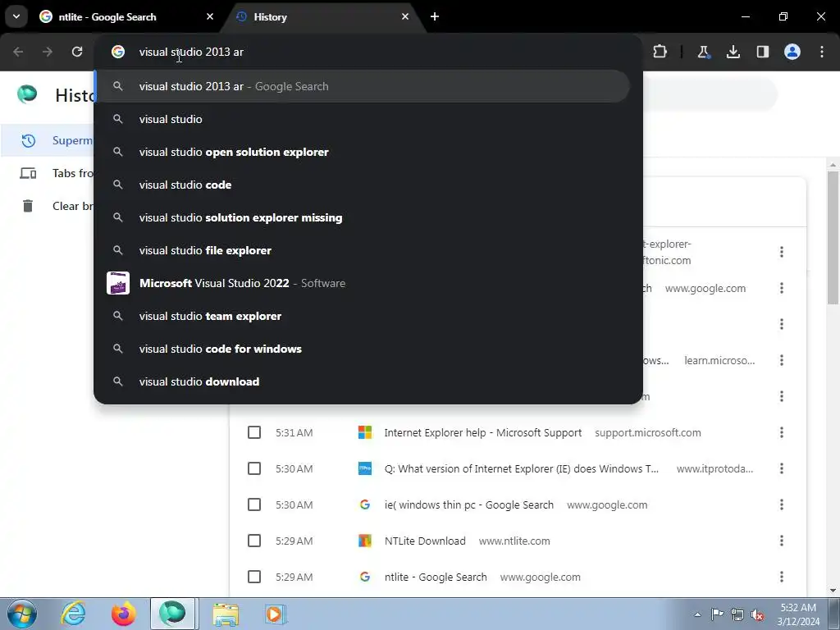Open the browser three-dot menu
The image size is (840, 630).
pyautogui.click(x=822, y=52)
